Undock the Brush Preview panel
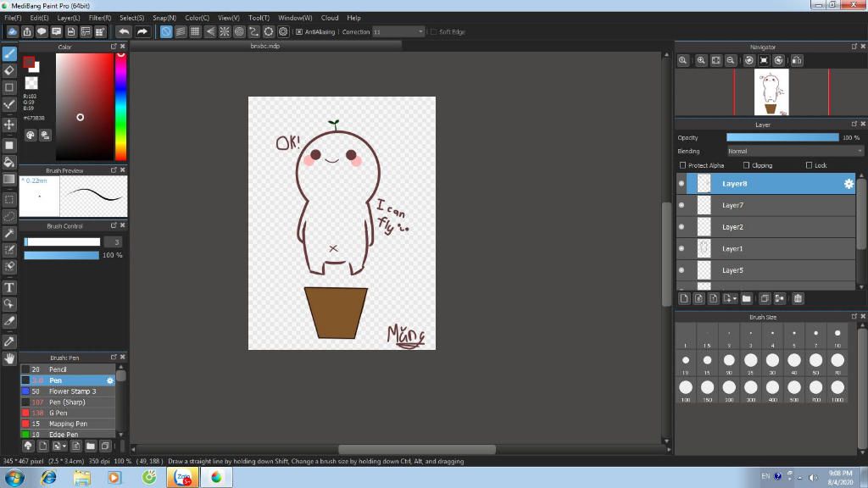This screenshot has width=868, height=488. point(114,169)
